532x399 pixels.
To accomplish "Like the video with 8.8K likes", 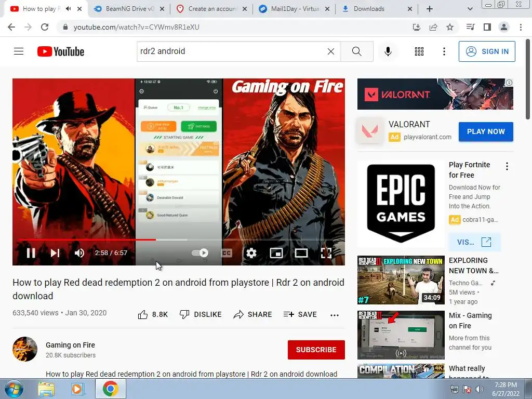I will click(x=153, y=314).
